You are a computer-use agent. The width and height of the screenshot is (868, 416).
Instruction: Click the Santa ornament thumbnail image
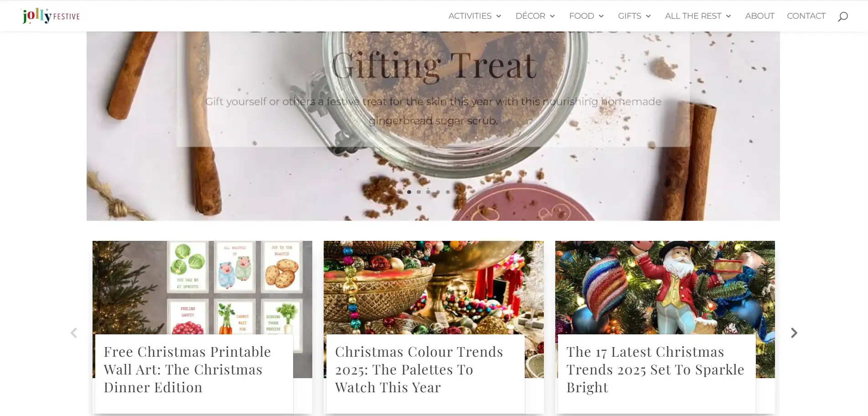click(x=665, y=287)
